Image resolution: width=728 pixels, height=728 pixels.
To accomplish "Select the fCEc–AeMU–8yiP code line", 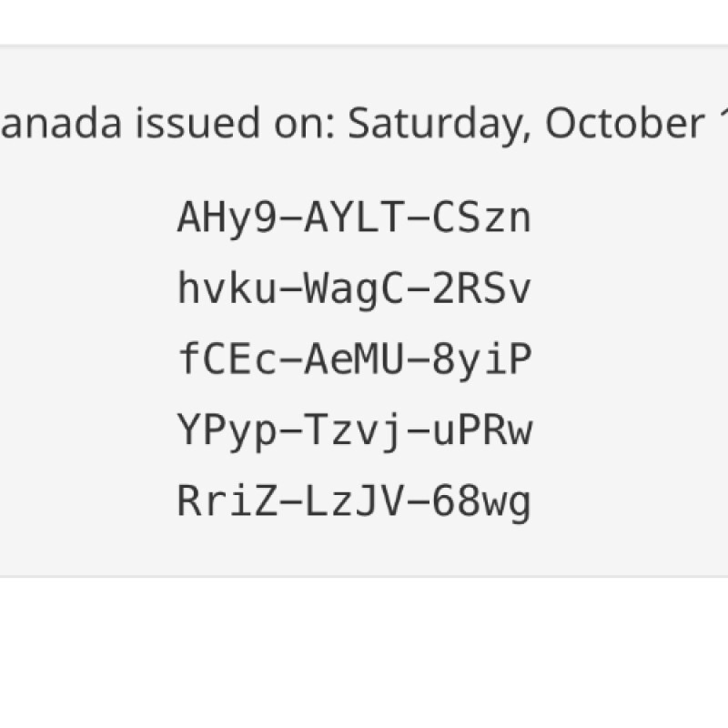I will click(354, 360).
